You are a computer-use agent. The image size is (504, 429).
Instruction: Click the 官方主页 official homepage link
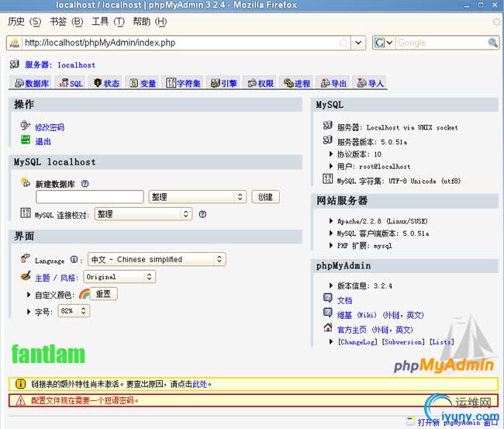375,330
